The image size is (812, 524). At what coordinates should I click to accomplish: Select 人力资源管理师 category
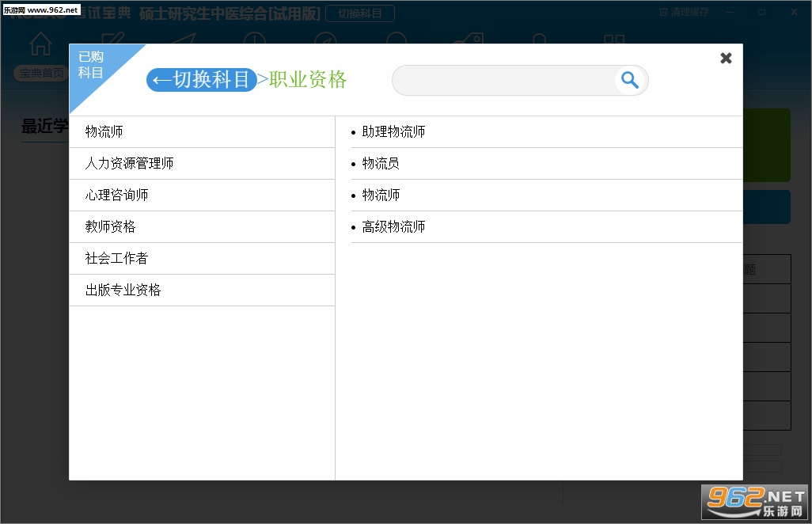click(202, 164)
